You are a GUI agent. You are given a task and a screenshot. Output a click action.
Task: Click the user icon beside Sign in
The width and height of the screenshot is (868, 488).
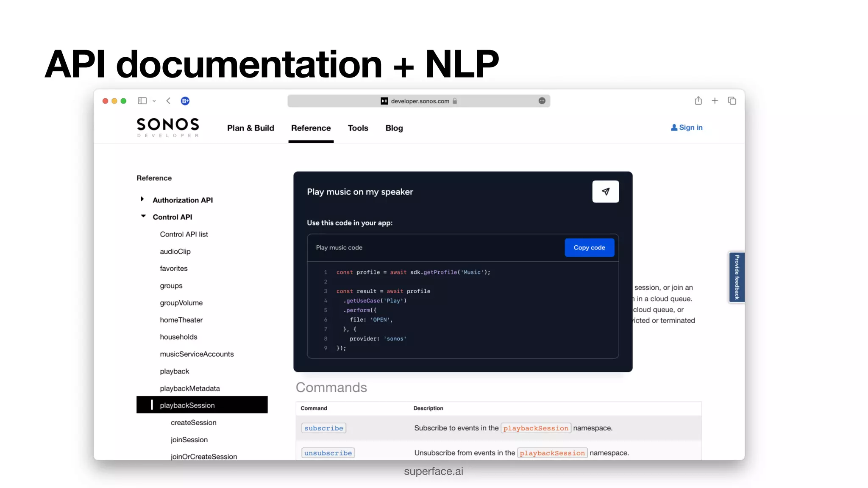tap(674, 128)
